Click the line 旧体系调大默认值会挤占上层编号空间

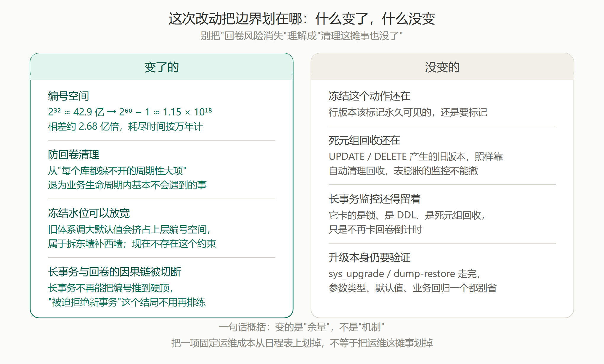pyautogui.click(x=129, y=229)
